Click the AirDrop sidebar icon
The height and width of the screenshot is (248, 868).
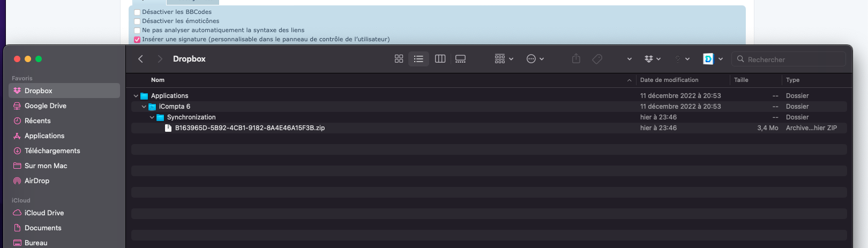click(x=17, y=181)
